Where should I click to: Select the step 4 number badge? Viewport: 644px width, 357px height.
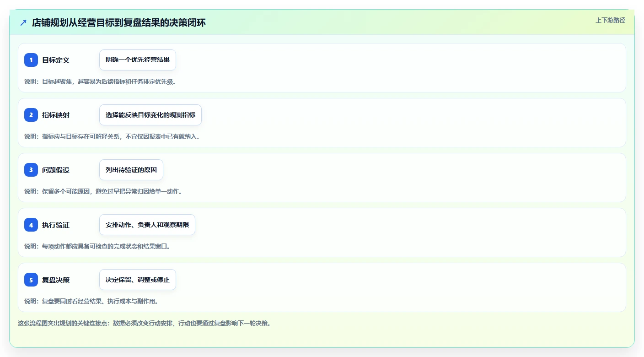click(31, 225)
